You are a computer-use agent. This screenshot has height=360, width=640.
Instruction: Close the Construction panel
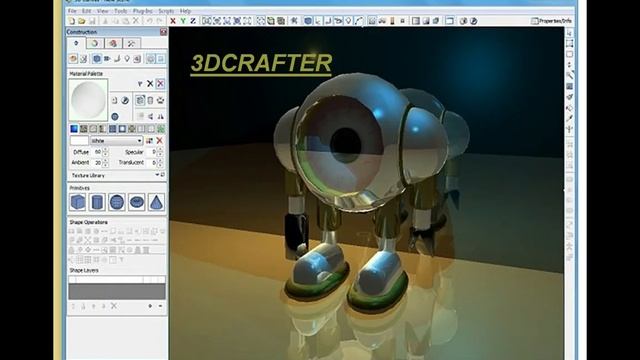(x=163, y=32)
